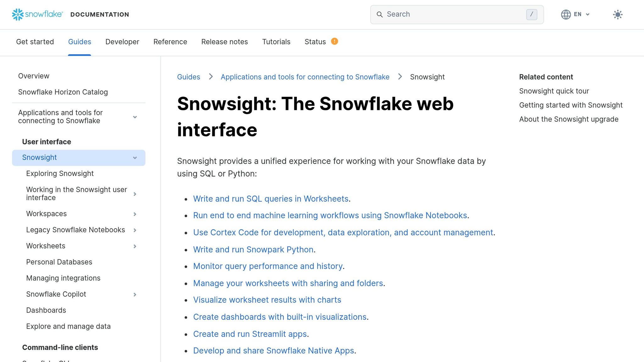Screen dimensions: 644x362
Task: Click the orange warning icon next to Status
Action: pyautogui.click(x=334, y=41)
